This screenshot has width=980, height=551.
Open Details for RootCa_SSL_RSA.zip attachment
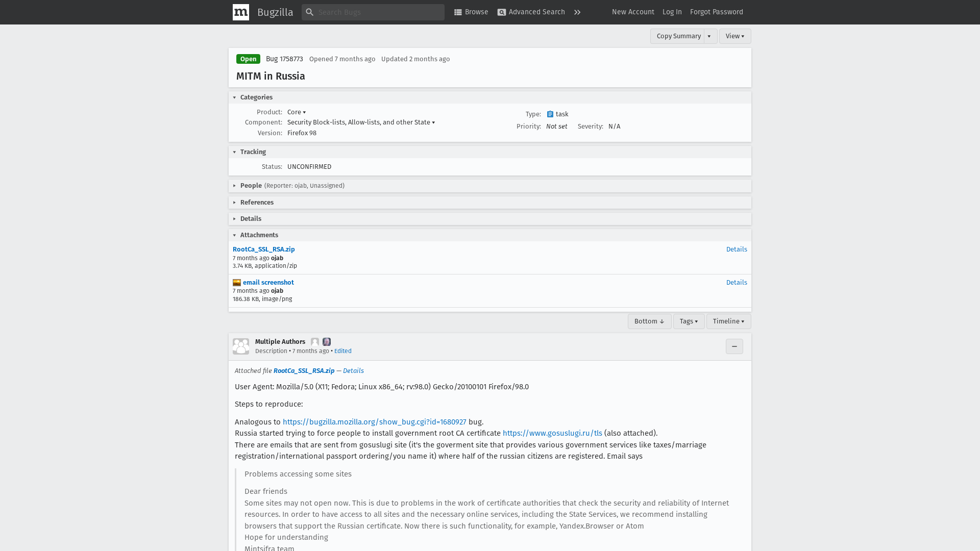[x=737, y=249]
